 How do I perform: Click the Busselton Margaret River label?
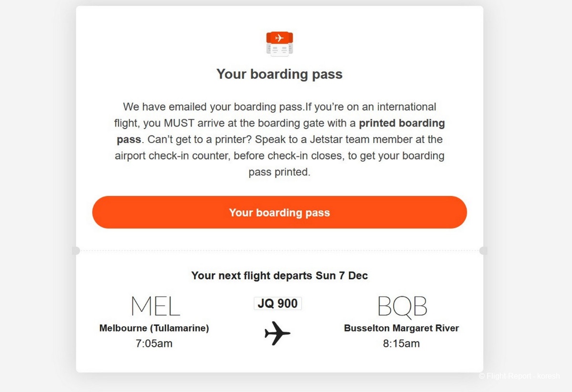[x=401, y=328]
